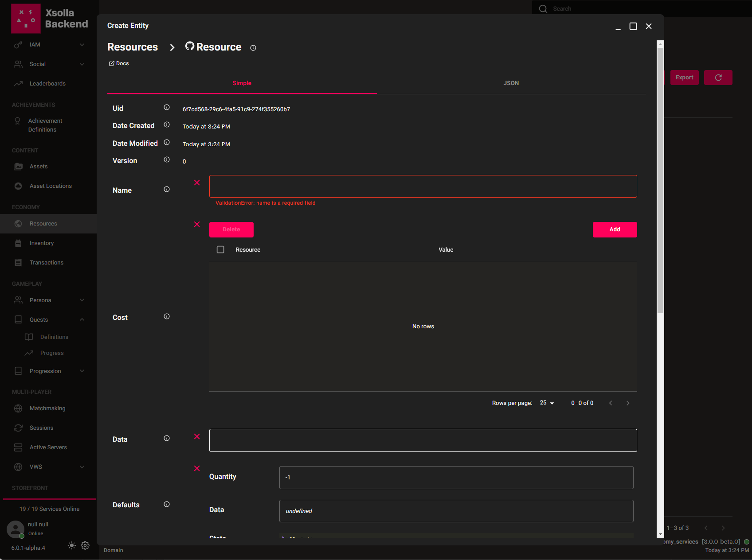This screenshot has width=752, height=560.
Task: Switch to the Simple tab
Action: [242, 83]
